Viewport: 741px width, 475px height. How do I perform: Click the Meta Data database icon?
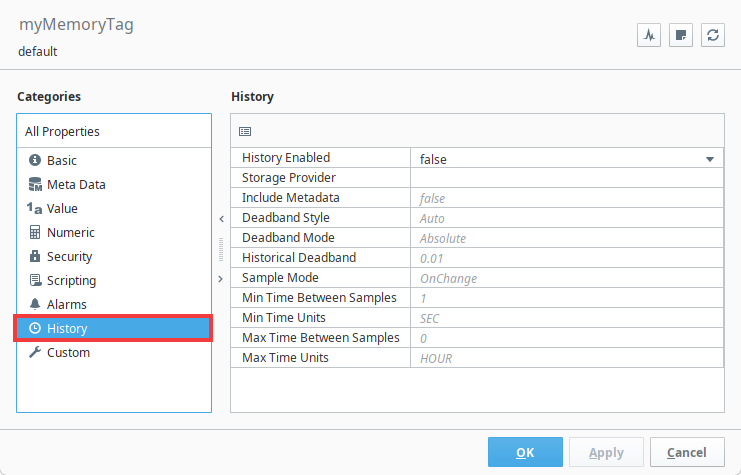point(35,184)
